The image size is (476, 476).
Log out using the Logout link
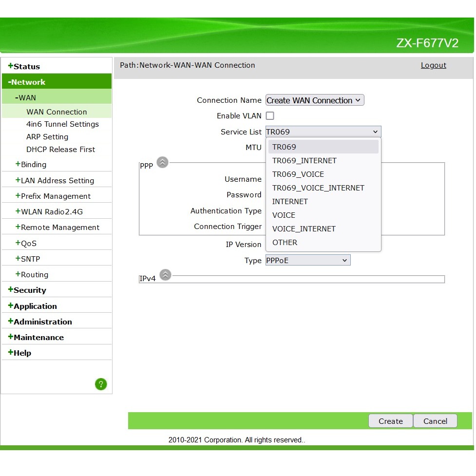pyautogui.click(x=433, y=66)
